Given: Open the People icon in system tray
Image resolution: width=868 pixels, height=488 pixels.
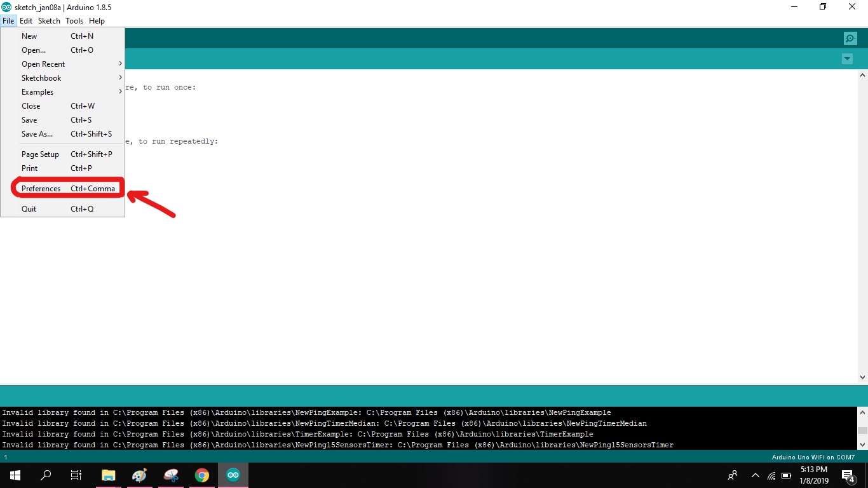Looking at the screenshot, I should 733,475.
